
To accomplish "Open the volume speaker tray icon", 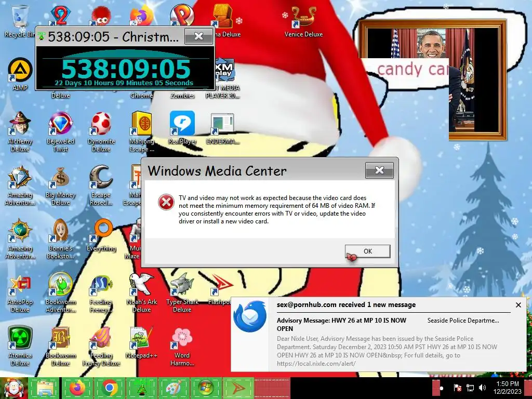I will coord(482,388).
